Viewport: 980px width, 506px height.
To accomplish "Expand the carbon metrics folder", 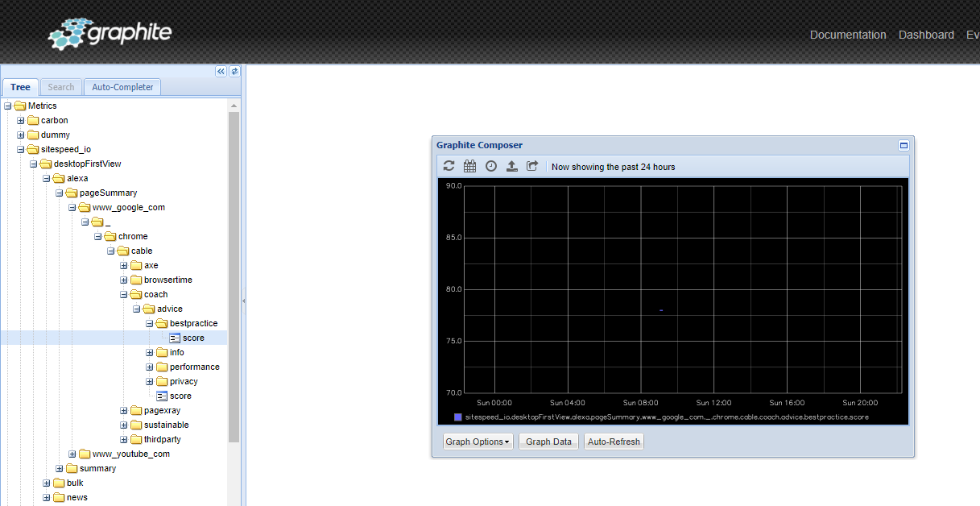I will tap(20, 120).
